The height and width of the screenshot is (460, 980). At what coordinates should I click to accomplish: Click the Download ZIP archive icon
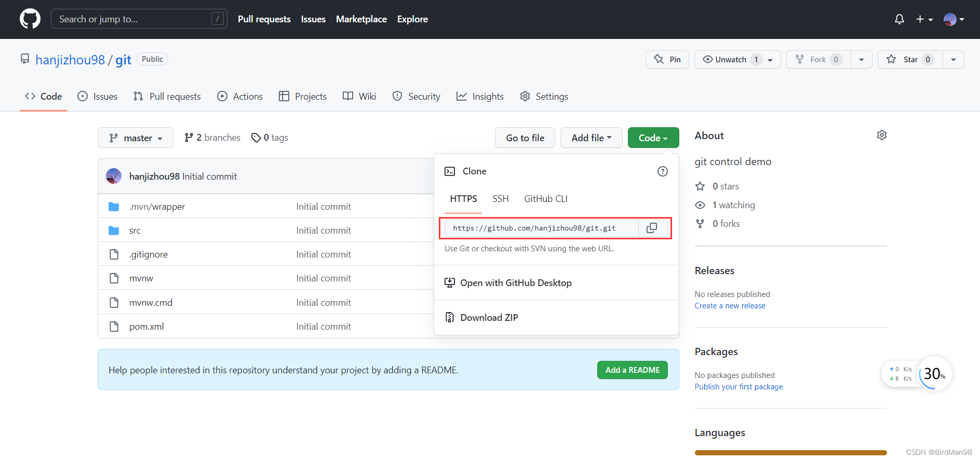point(450,317)
